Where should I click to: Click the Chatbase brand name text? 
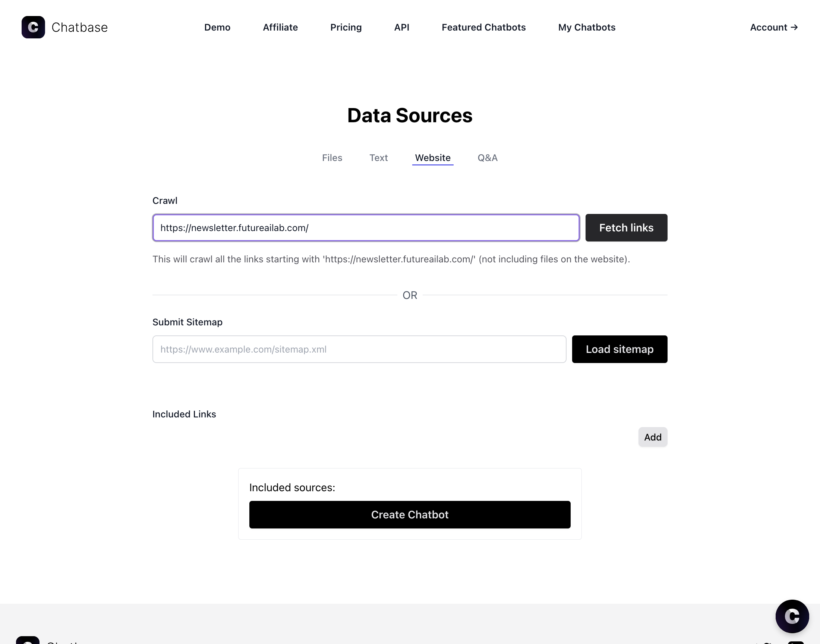tap(79, 27)
